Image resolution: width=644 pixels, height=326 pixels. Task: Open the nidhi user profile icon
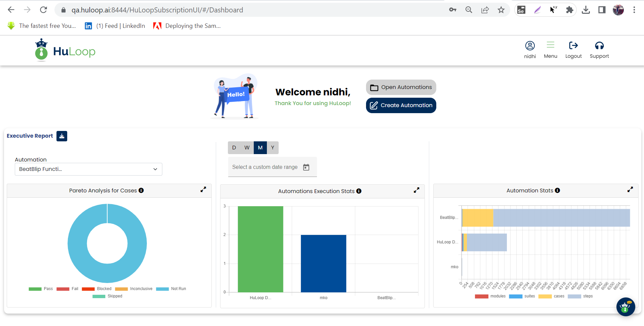tap(530, 46)
